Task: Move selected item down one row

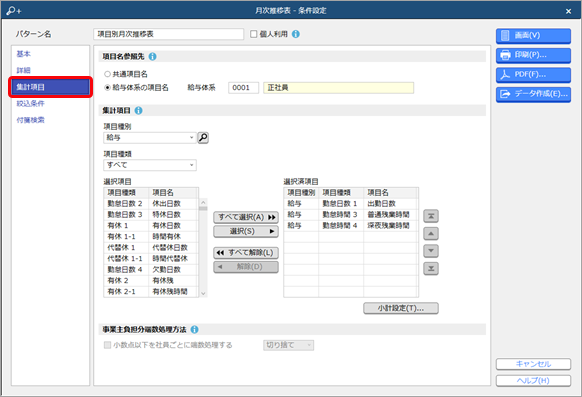Action: 431,251
